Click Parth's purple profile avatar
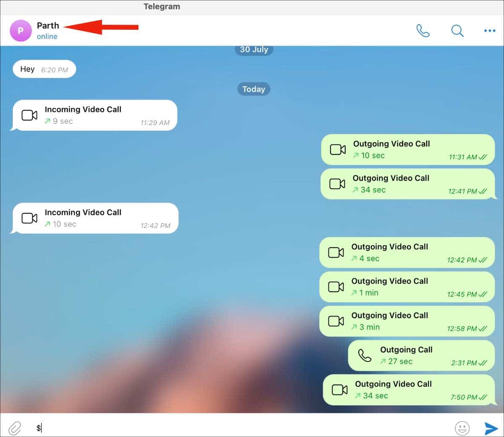This screenshot has width=504, height=437. click(21, 31)
